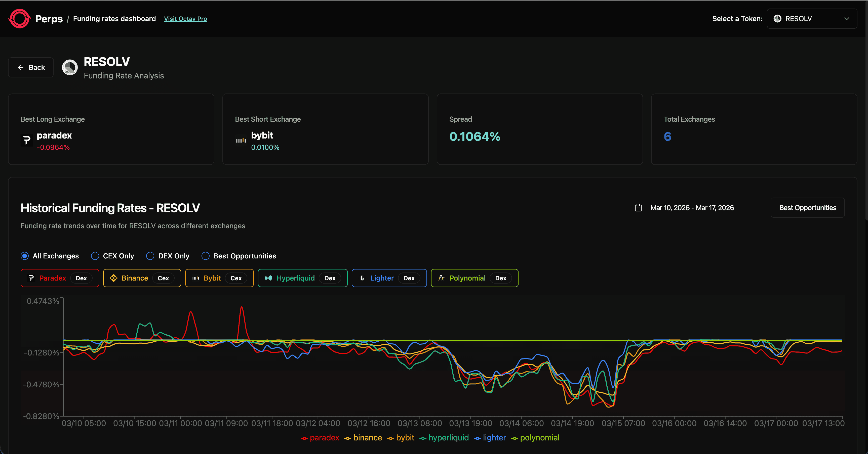
Task: Expand the RESOLV token selector chevron
Action: point(847,19)
